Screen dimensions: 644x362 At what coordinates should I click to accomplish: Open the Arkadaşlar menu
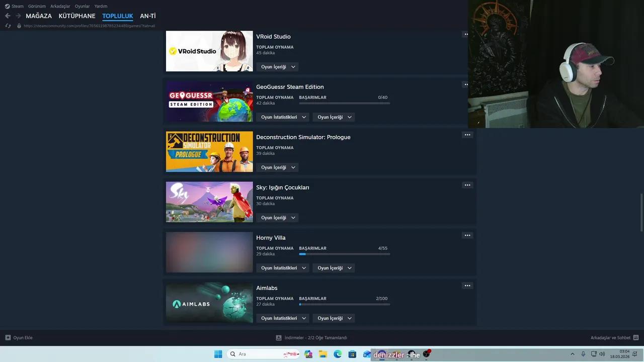(x=60, y=6)
